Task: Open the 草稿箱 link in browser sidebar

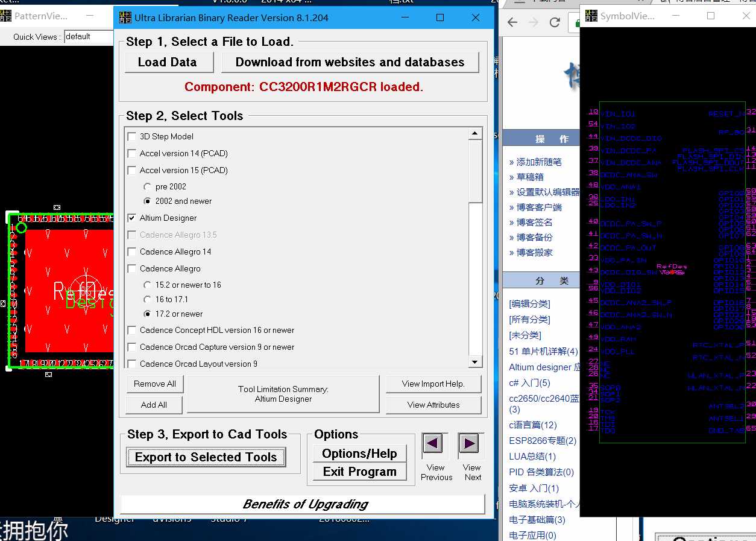Action: pyautogui.click(x=530, y=177)
